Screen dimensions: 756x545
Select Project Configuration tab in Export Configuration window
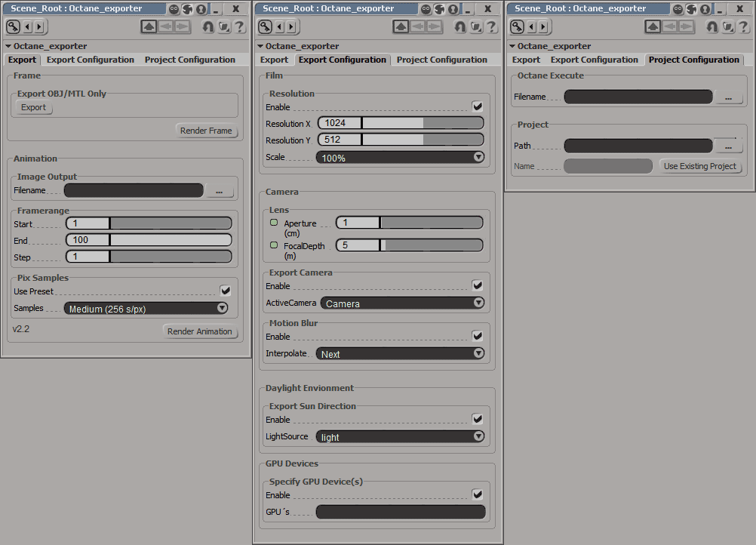pos(441,60)
